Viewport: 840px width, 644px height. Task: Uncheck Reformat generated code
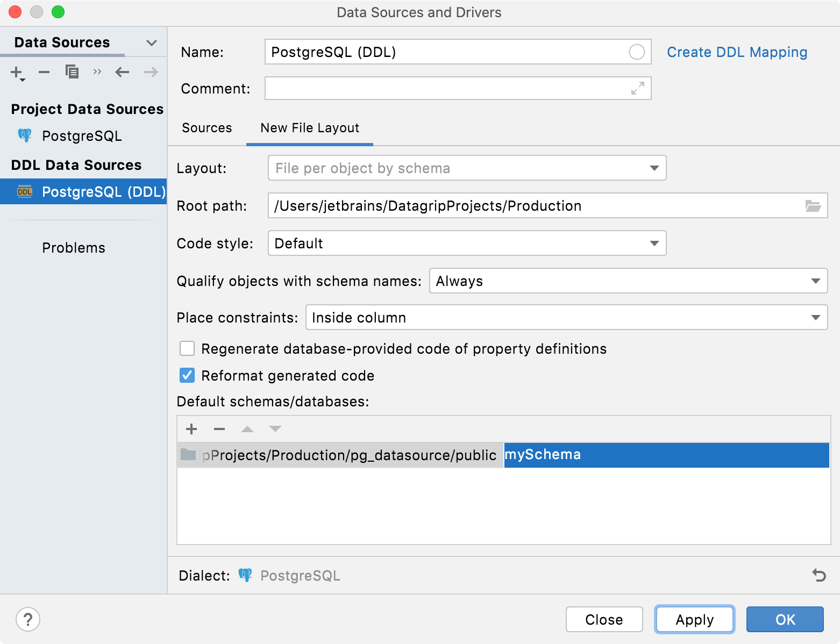187,375
